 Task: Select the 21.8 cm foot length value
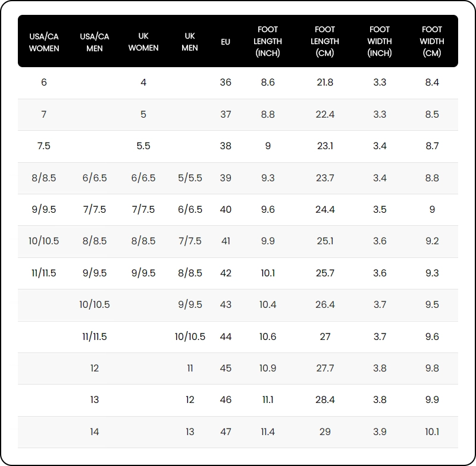pyautogui.click(x=325, y=83)
